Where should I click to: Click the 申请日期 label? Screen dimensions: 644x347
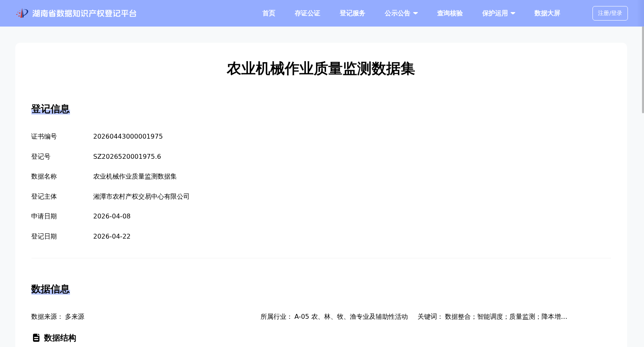(x=44, y=216)
